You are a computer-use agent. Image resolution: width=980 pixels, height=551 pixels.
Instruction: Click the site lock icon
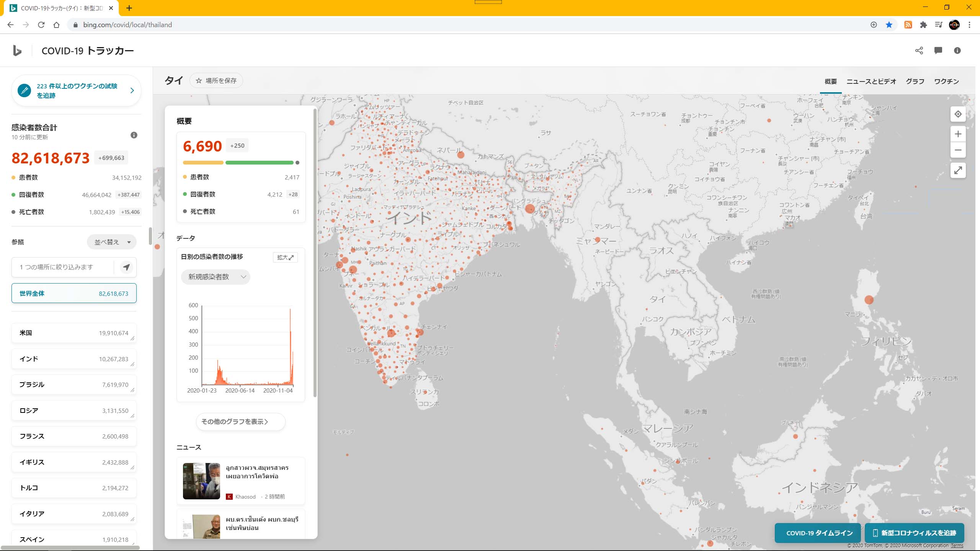coord(75,25)
